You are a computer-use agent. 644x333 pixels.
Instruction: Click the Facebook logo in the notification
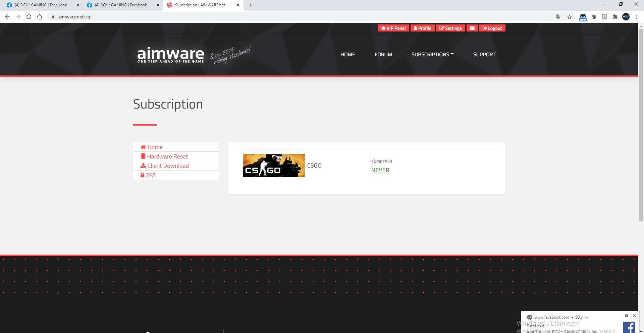coord(629,327)
